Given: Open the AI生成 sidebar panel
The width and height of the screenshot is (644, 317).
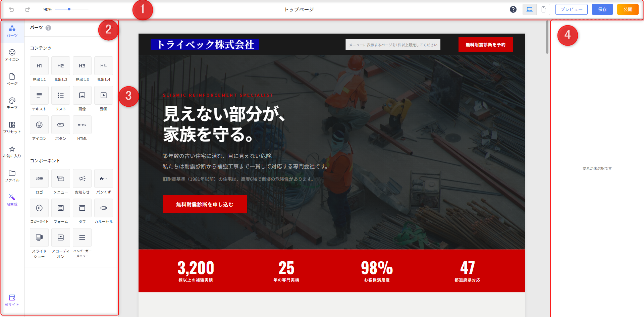Looking at the screenshot, I should 12,200.
